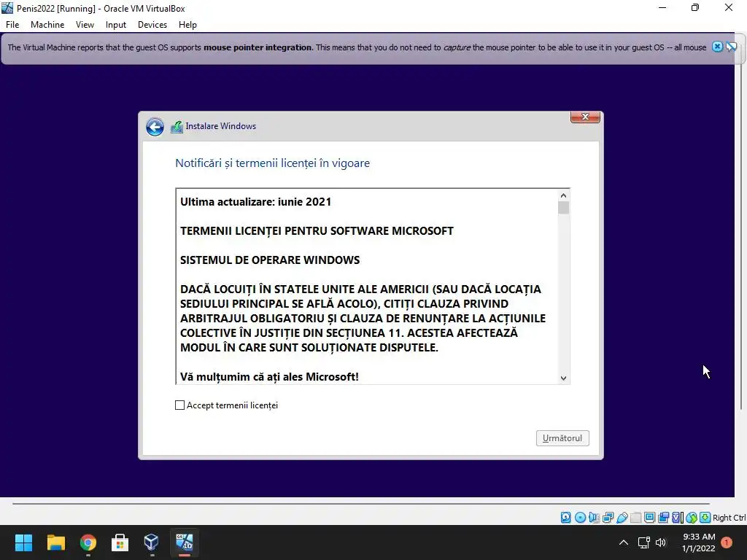Click the VirtualBox window horizontal scrollbar
Viewport: 747px width, 560px height.
361,503
